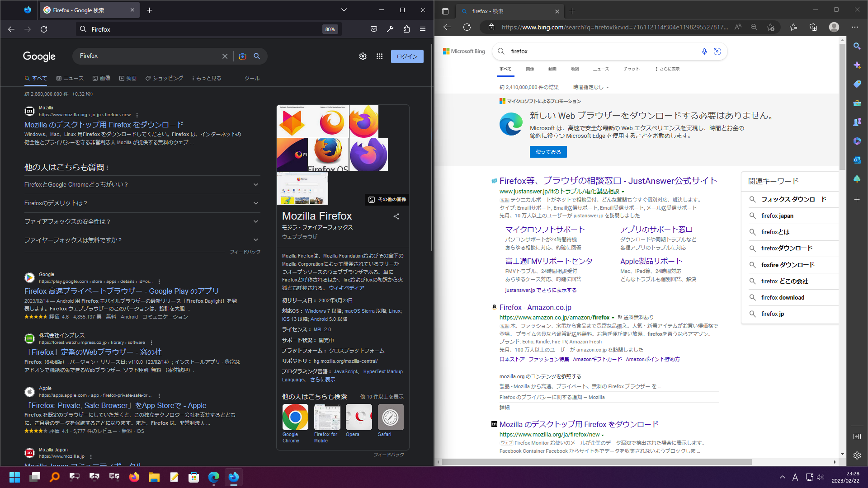The height and width of the screenshot is (488, 868).
Task: Click 使ってみる Edge promo button
Action: [548, 152]
